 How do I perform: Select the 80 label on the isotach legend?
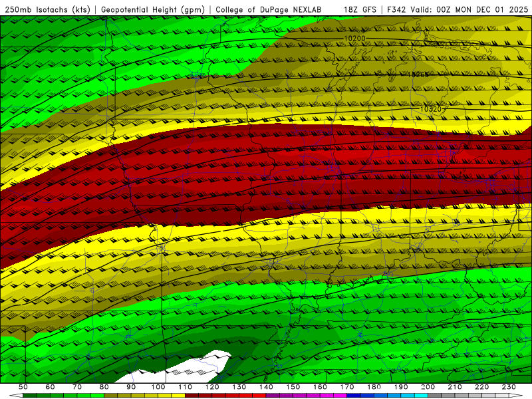(104, 387)
